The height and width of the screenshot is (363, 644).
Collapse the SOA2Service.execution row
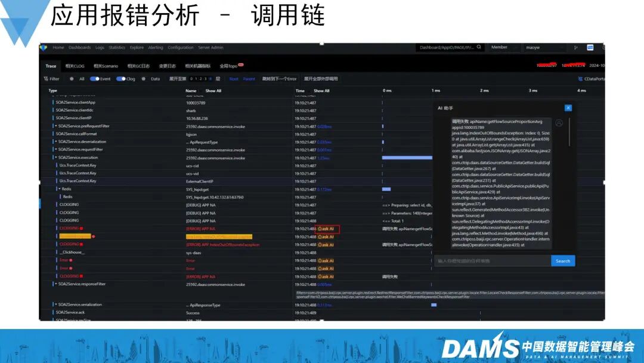coord(56,158)
